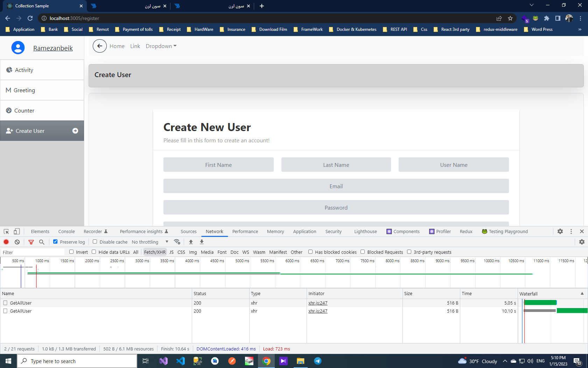Go to Home nav link
The image size is (588, 368).
117,46
